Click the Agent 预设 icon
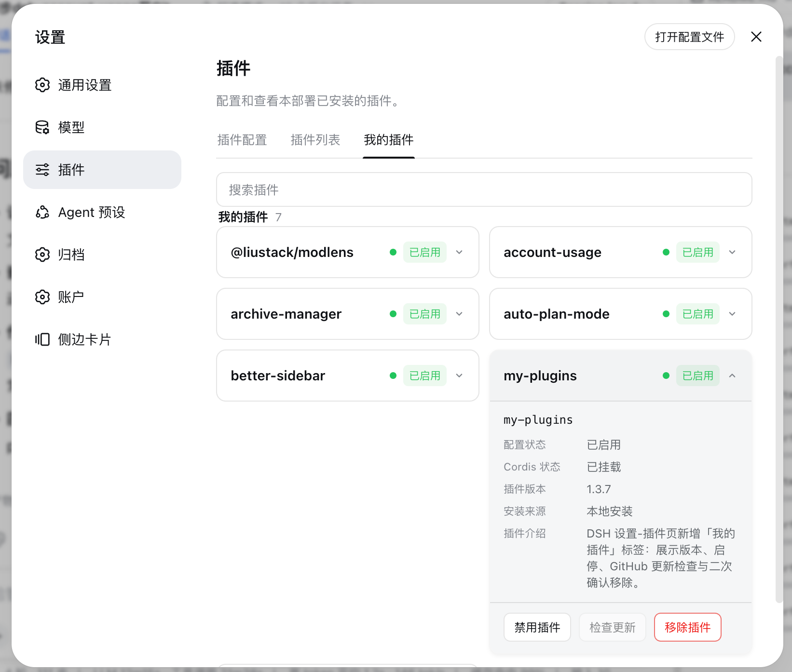Viewport: 792px width, 672px height. [42, 212]
